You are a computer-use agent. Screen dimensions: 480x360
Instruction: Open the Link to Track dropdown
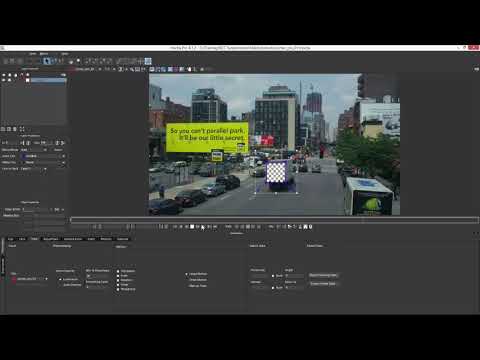[x=33, y=169]
